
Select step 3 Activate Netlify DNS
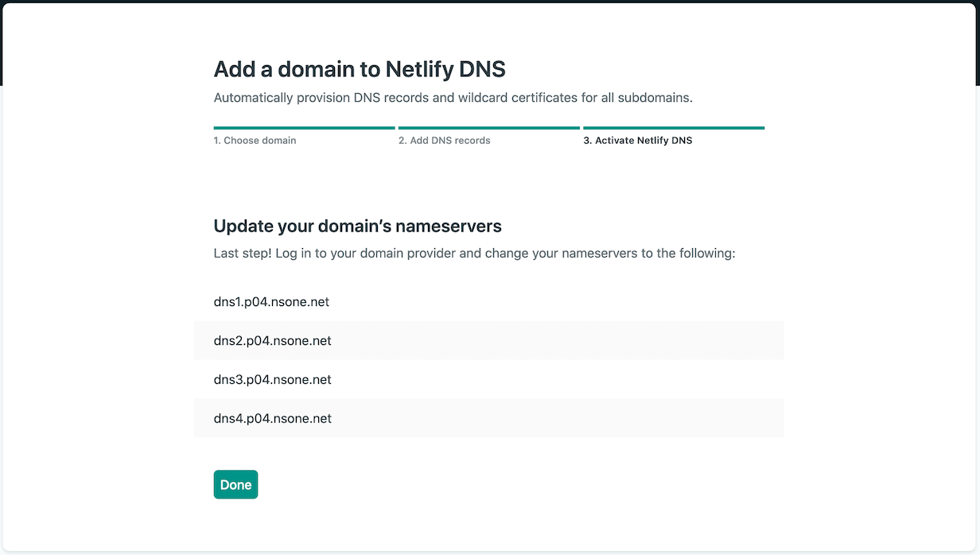coord(638,140)
